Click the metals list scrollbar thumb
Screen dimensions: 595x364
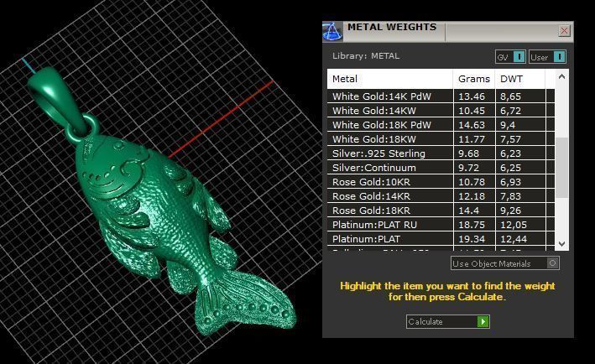[561, 167]
